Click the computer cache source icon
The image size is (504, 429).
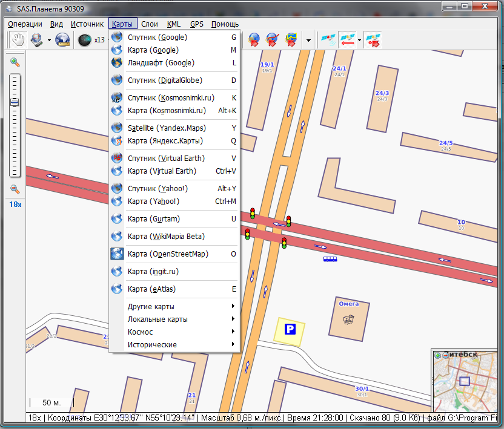pos(36,40)
